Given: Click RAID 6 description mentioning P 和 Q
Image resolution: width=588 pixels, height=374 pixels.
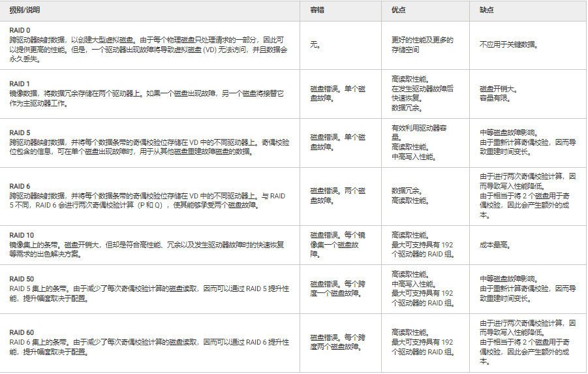Looking at the screenshot, I should [x=147, y=200].
